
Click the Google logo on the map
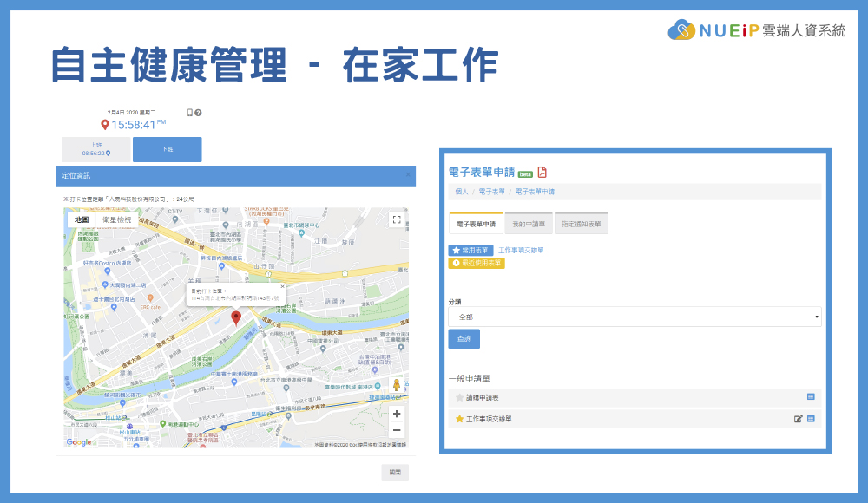79,442
